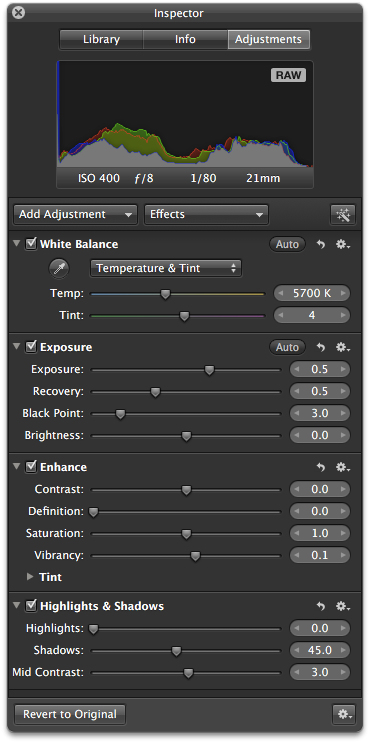Open Highlights & Shadows gear menu
The height and width of the screenshot is (743, 370).
(343, 606)
